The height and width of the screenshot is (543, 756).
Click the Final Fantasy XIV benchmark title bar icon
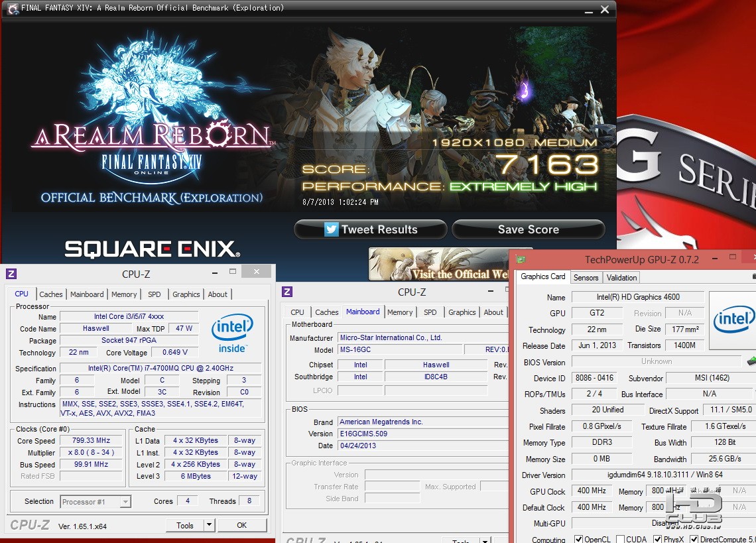[13, 8]
